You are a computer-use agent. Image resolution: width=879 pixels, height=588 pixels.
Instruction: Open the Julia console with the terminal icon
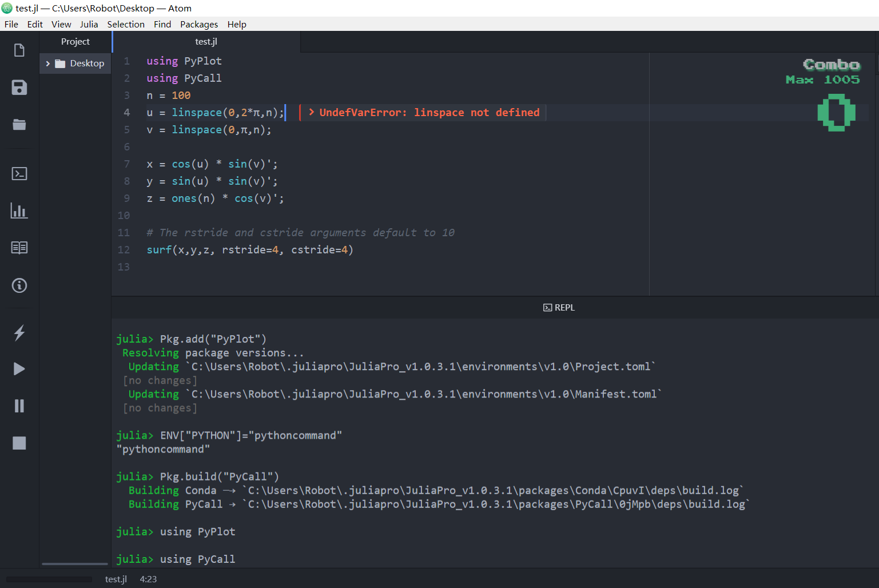tap(19, 173)
